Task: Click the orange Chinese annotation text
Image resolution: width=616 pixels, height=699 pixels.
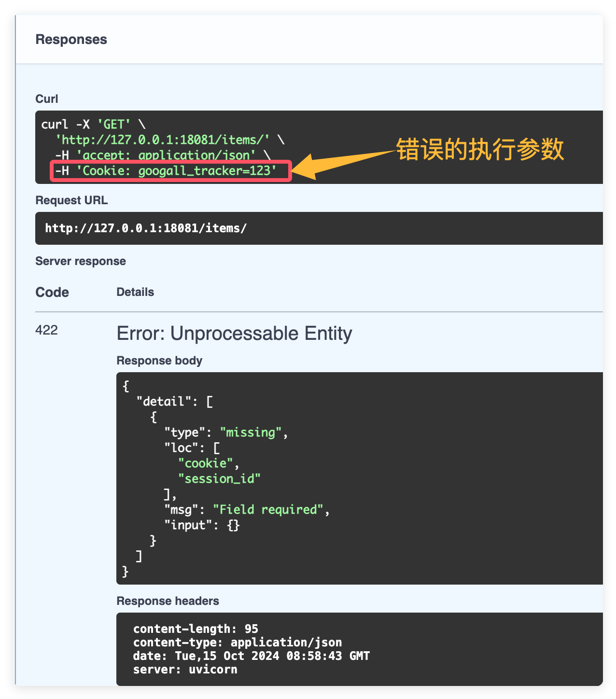Action: (480, 149)
